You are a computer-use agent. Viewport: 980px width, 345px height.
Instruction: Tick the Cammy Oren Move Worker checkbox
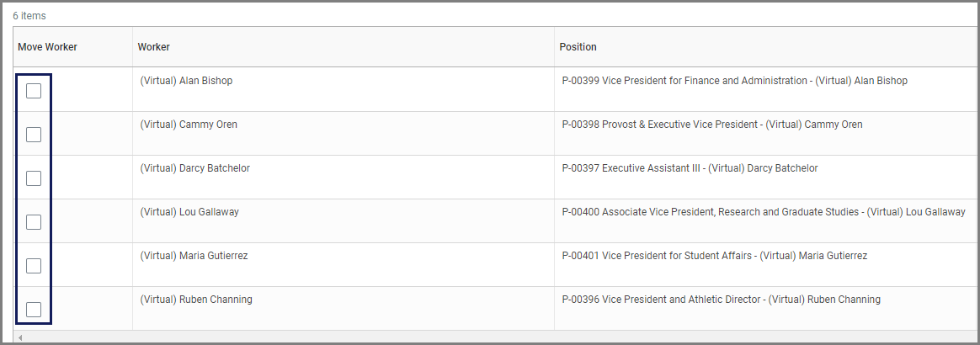click(34, 135)
